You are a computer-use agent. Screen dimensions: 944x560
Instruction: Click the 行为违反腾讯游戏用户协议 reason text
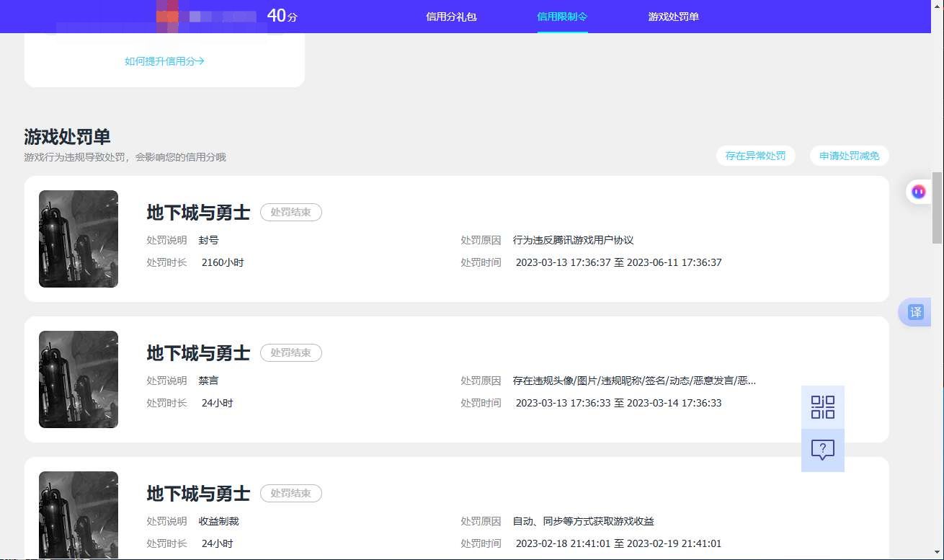tap(573, 241)
